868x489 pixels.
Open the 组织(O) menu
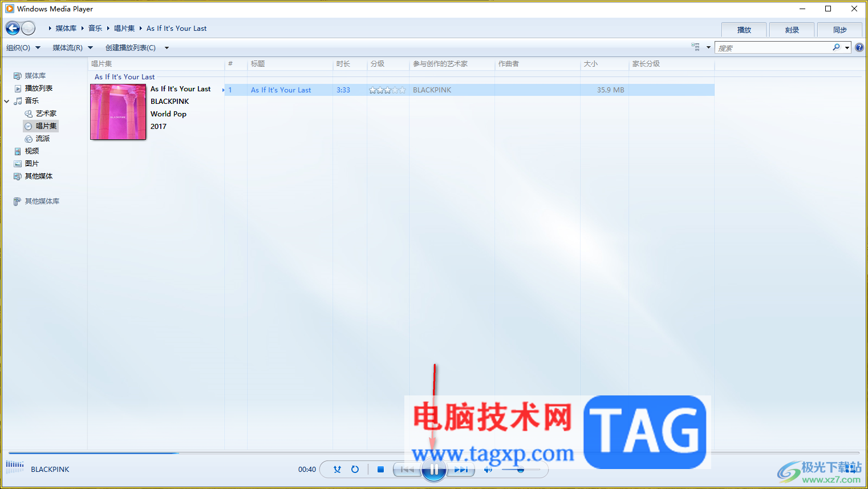tap(23, 47)
